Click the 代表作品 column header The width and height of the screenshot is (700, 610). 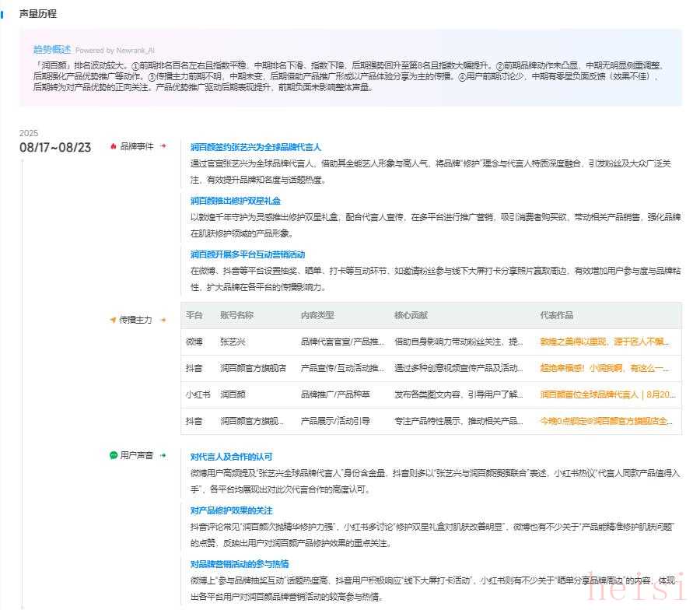[x=557, y=315]
